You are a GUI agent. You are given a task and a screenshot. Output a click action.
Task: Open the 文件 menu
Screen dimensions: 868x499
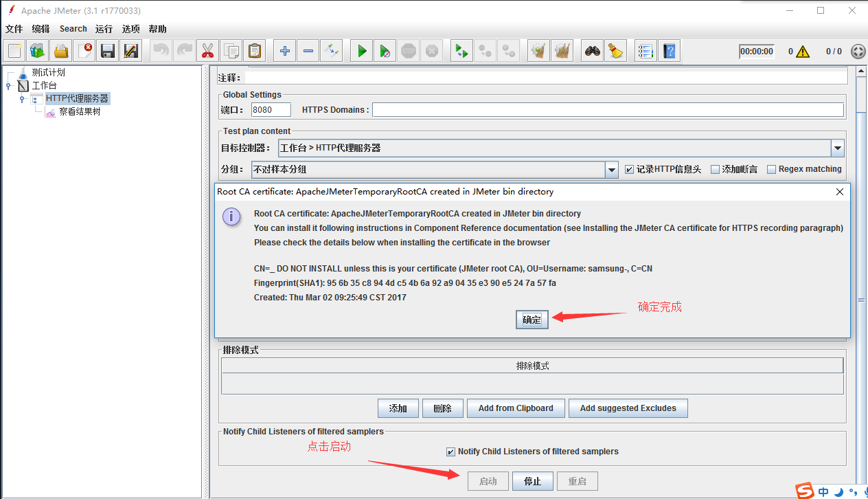coord(14,29)
